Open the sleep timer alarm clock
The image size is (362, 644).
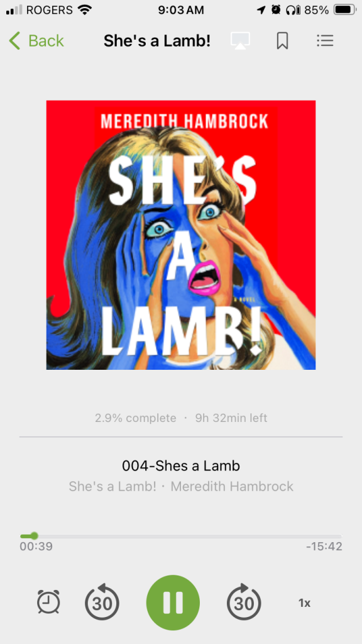pos(48,602)
